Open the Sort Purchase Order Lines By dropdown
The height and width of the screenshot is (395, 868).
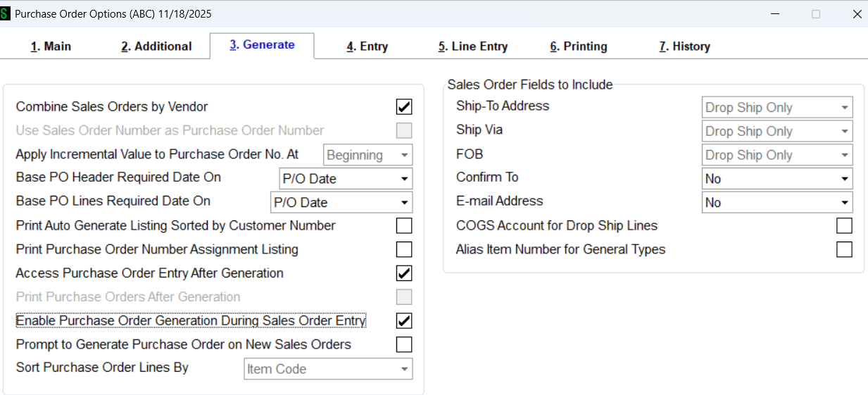pyautogui.click(x=329, y=369)
